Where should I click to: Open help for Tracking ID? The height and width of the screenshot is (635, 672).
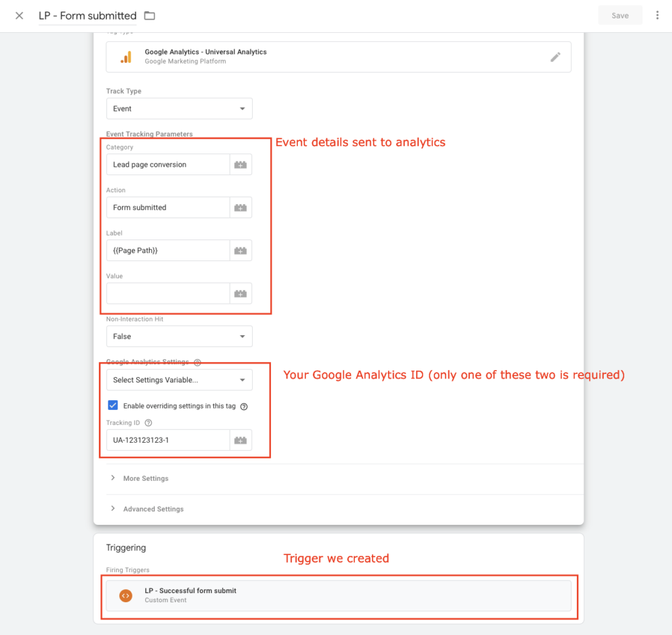[148, 423]
